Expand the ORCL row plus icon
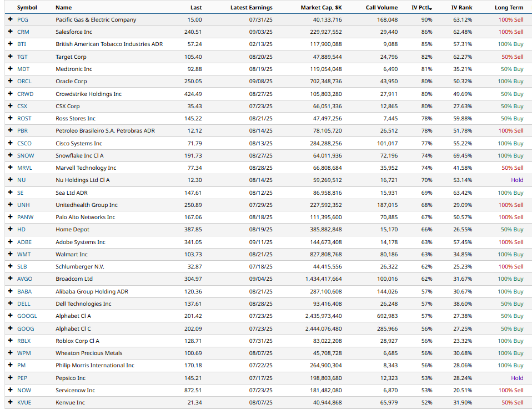The height and width of the screenshot is (415, 532). pos(10,82)
